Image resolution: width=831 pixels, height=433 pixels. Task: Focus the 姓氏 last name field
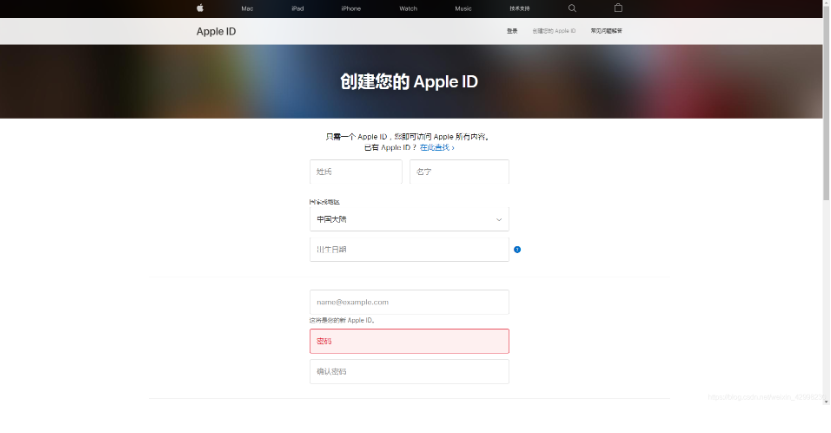pyautogui.click(x=356, y=172)
